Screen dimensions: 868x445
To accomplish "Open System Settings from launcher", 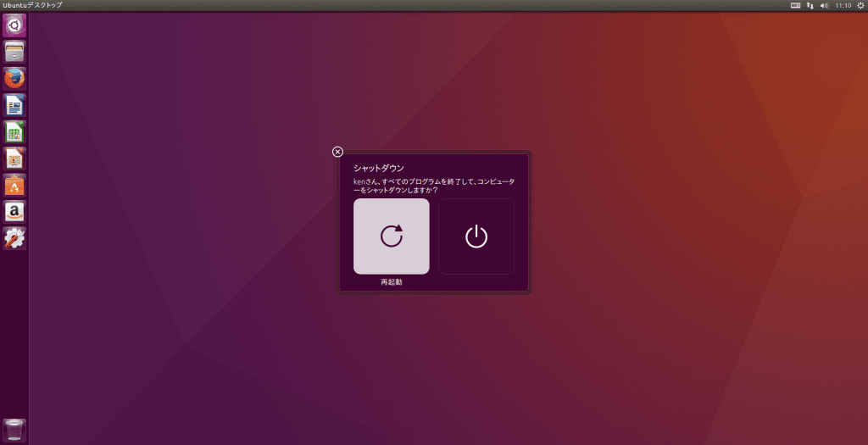I will (14, 238).
